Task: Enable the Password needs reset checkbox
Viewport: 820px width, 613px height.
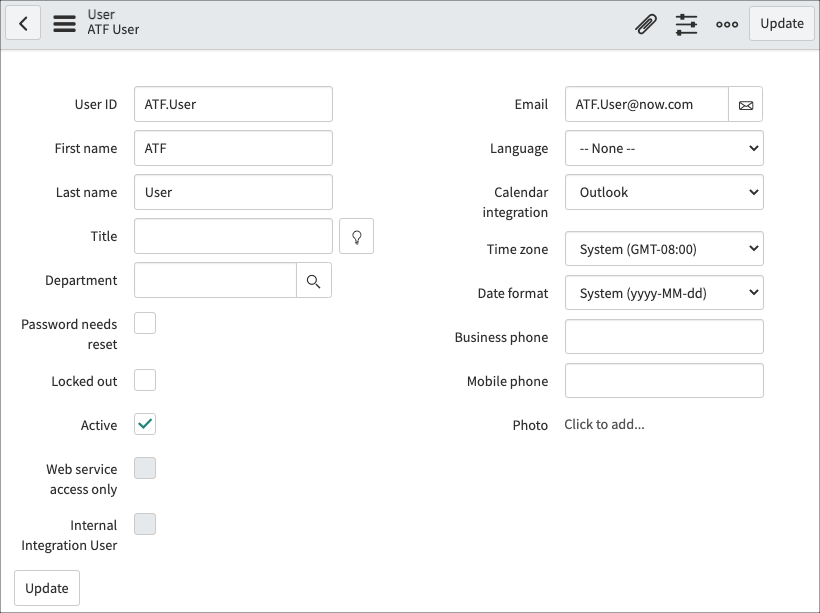Action: pyautogui.click(x=144, y=323)
